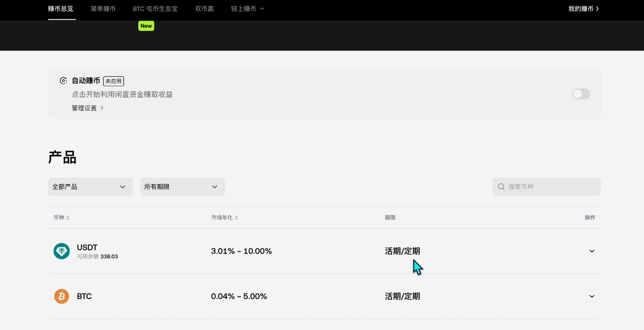Expand the USDT row details chevron

(592, 251)
